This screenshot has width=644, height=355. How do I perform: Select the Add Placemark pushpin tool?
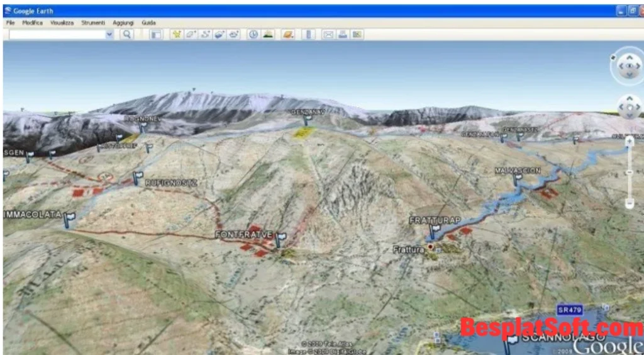coord(177,35)
